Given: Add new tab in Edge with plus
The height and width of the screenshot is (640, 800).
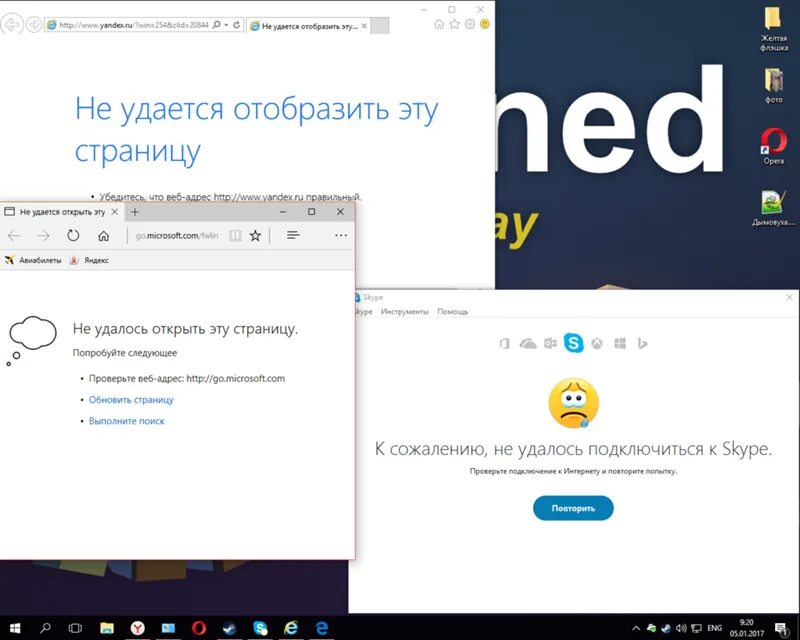Looking at the screenshot, I should [135, 212].
